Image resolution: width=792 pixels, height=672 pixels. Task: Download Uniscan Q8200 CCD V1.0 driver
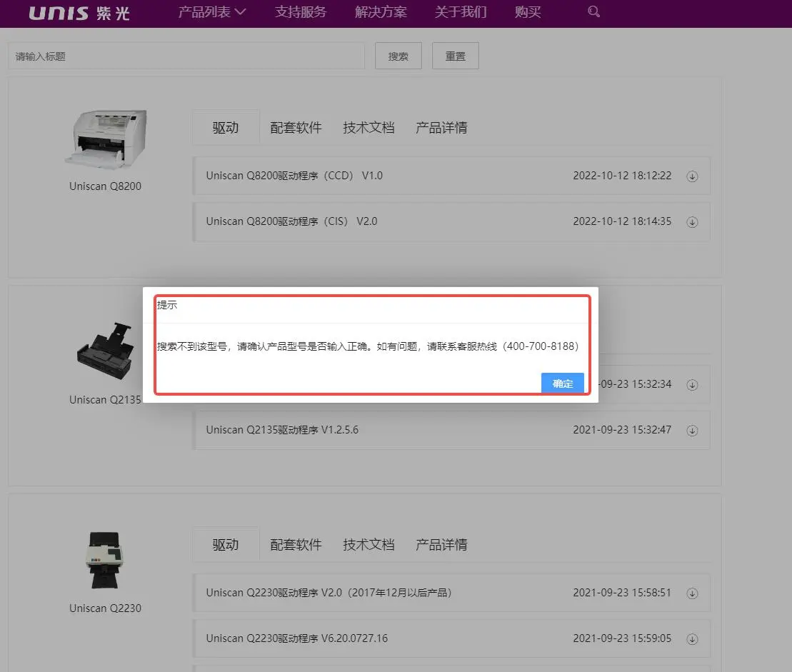point(692,176)
